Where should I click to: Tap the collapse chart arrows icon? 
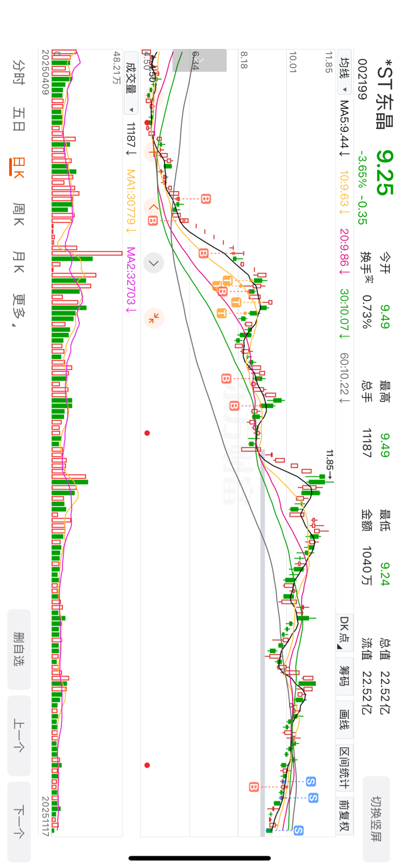[x=154, y=318]
